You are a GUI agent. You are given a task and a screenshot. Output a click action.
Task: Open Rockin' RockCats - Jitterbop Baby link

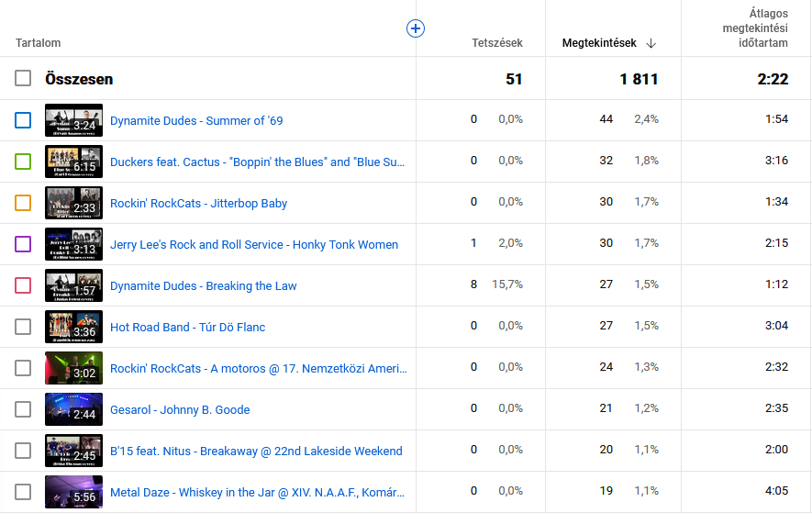coord(198,203)
